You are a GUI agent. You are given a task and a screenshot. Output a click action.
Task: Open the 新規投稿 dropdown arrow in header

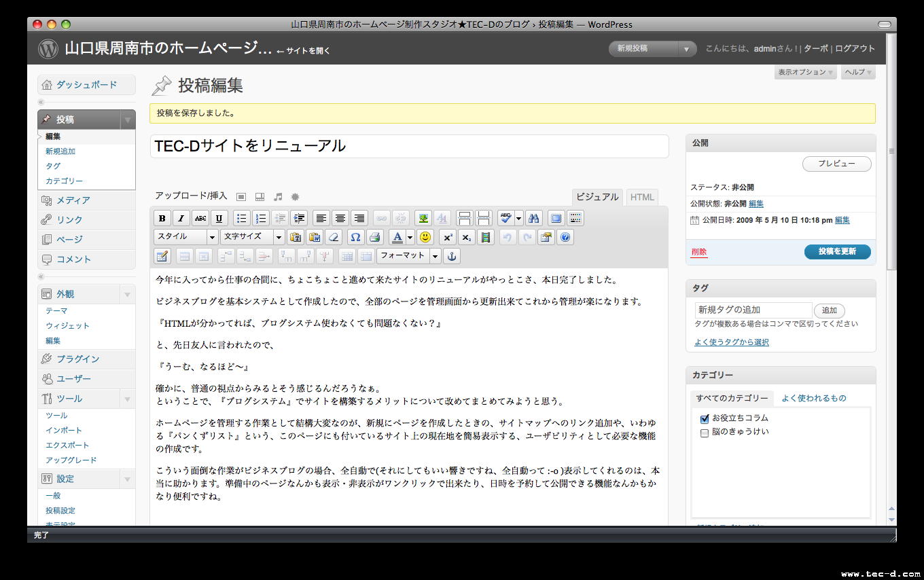(x=688, y=49)
